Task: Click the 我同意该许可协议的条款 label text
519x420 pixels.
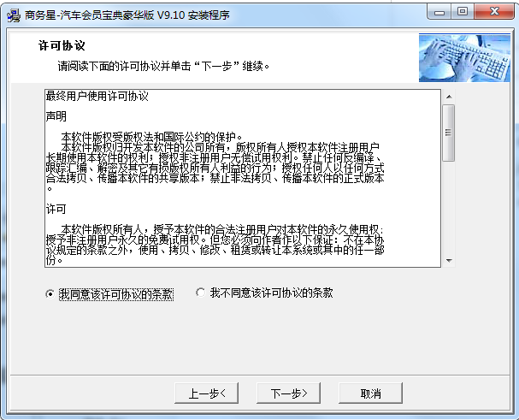Action: (x=116, y=294)
